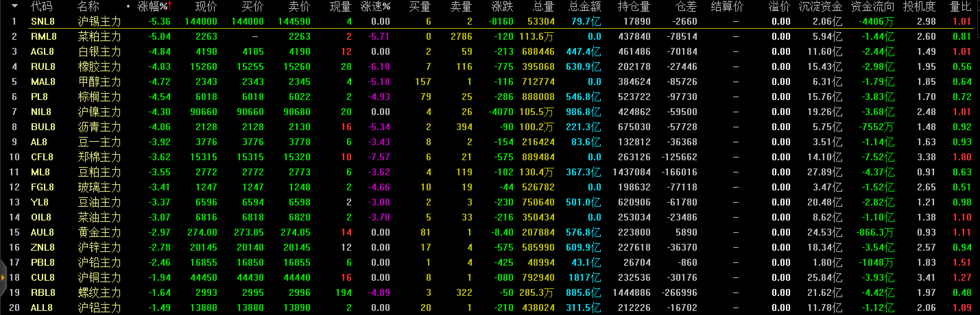The height and width of the screenshot is (315, 980).
Task: Click the 1.80 volume ratio value
Action: (962, 157)
